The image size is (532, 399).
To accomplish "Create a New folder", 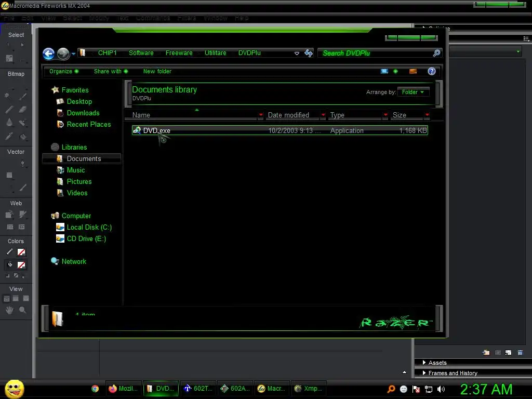I will coord(157,71).
